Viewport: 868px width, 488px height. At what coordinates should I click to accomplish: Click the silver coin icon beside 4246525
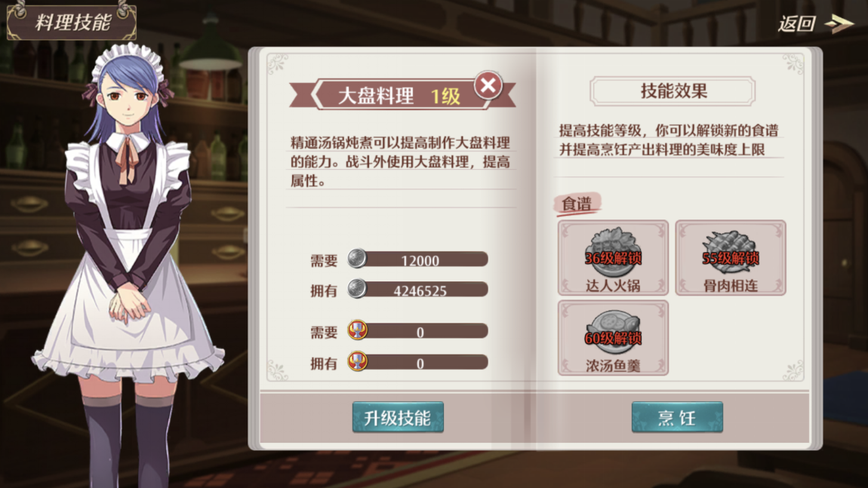(x=357, y=289)
